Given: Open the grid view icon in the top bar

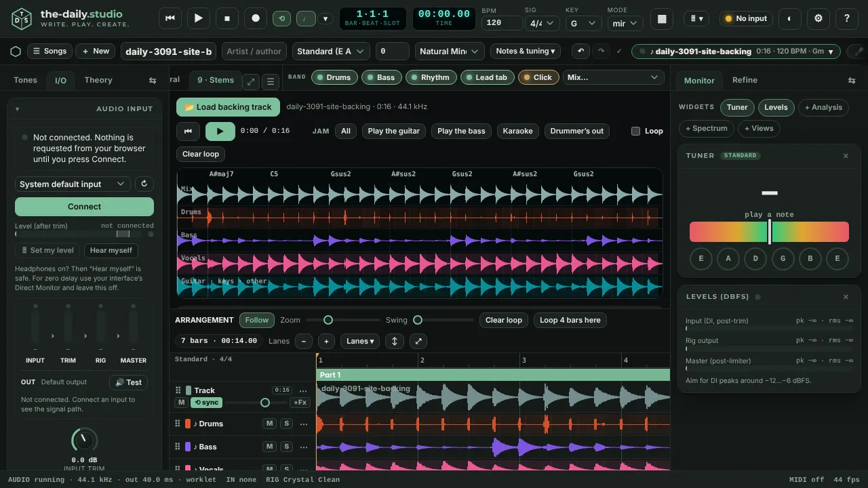Looking at the screenshot, I should click(x=662, y=19).
